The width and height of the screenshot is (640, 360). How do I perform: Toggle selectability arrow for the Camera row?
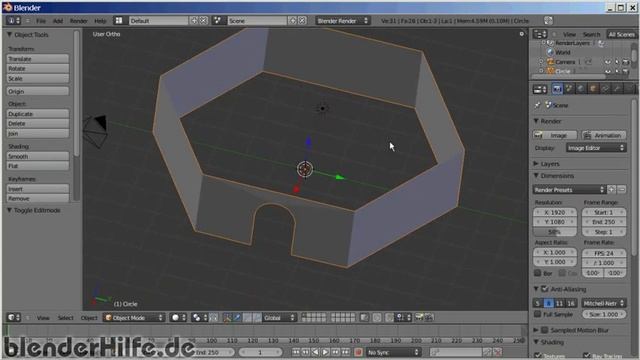617,62
